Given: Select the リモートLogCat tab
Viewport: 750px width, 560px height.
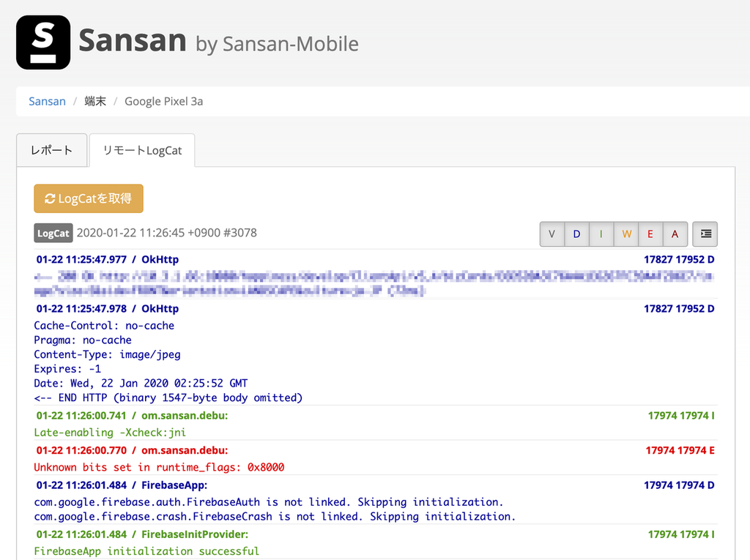Looking at the screenshot, I should (x=142, y=150).
